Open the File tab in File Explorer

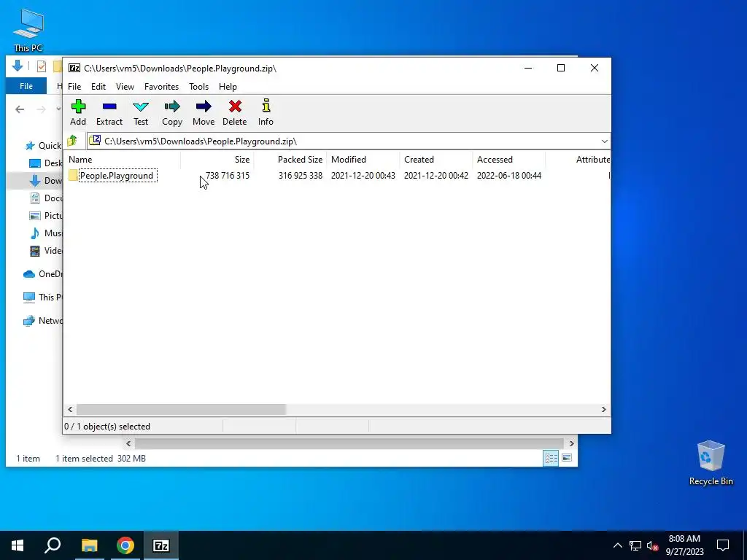(26, 86)
